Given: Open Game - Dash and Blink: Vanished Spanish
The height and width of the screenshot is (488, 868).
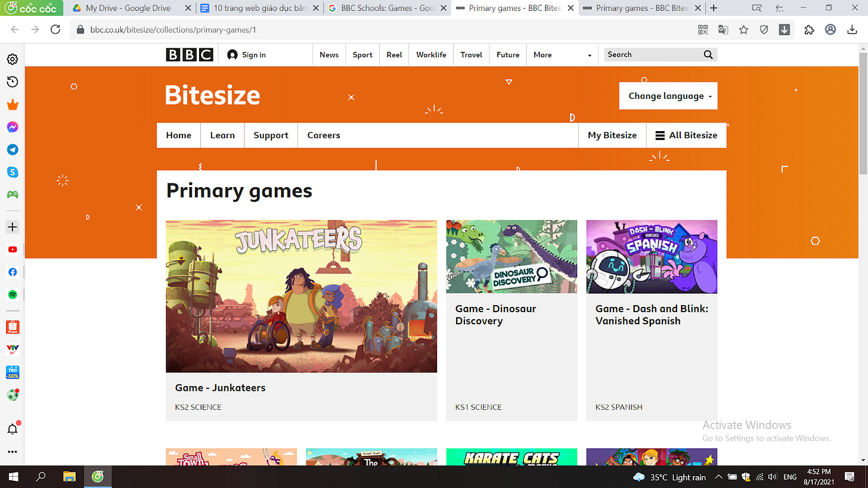Looking at the screenshot, I should point(652,315).
